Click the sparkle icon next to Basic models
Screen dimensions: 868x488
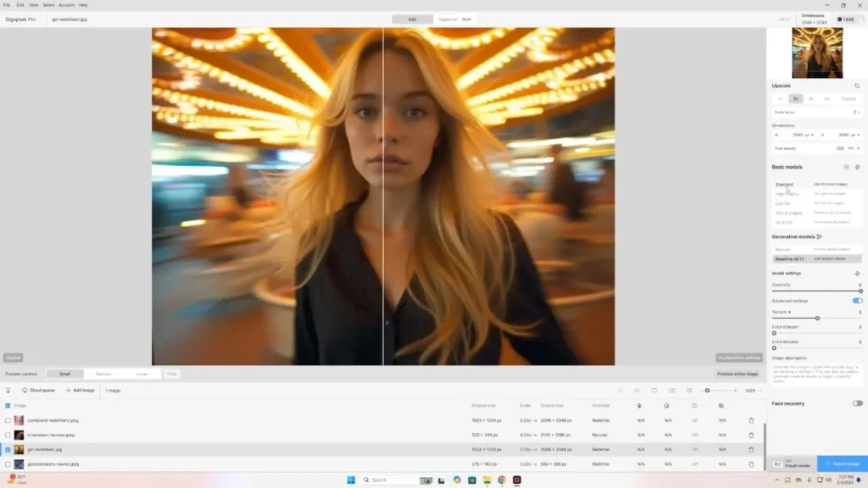tap(857, 167)
